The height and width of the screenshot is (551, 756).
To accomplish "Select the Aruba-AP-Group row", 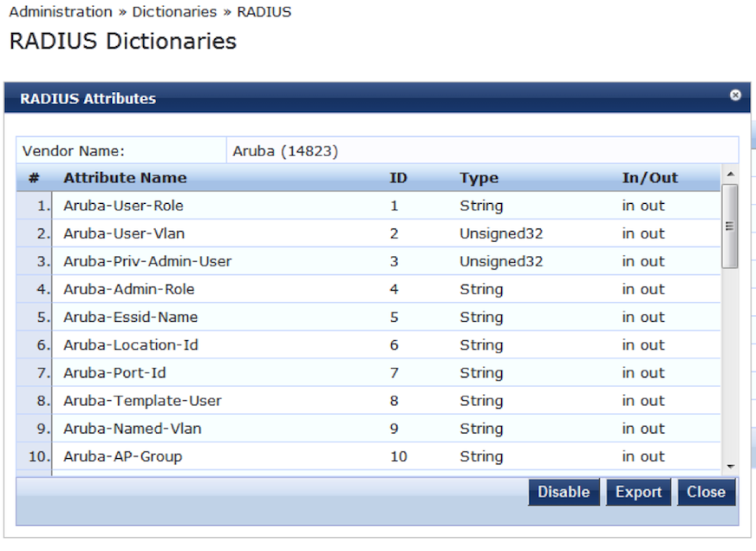I will (x=122, y=456).
